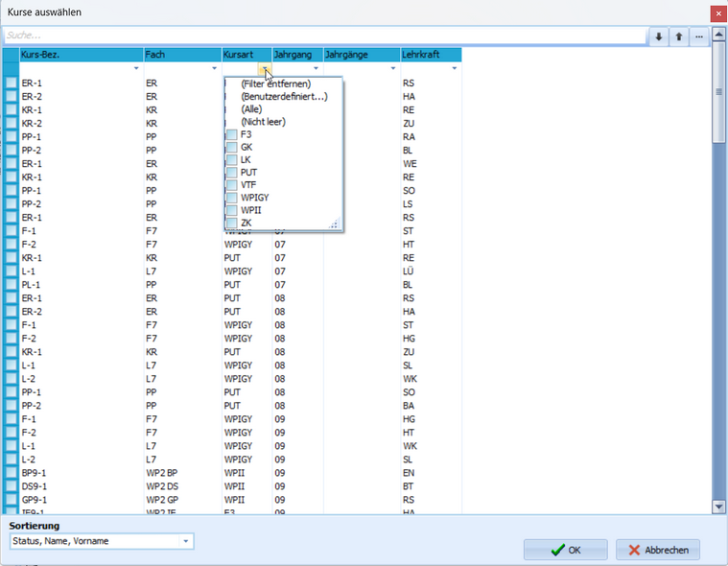Sort by the Kurs-Bez. column header
Screen dimensions: 728x566
(82, 55)
